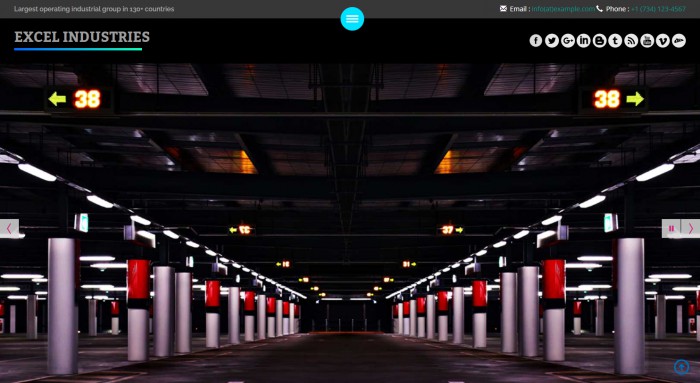
Task: Click the scroll-to-top arrow icon
Action: click(682, 367)
